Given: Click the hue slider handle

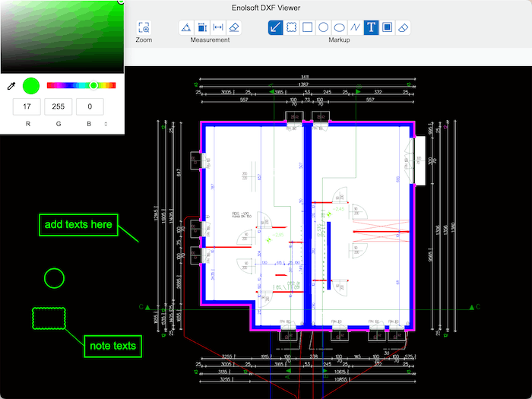Looking at the screenshot, I should pos(93,86).
